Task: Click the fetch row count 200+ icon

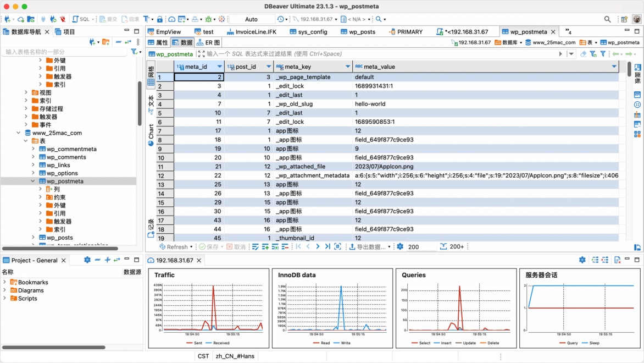Action: coord(452,246)
